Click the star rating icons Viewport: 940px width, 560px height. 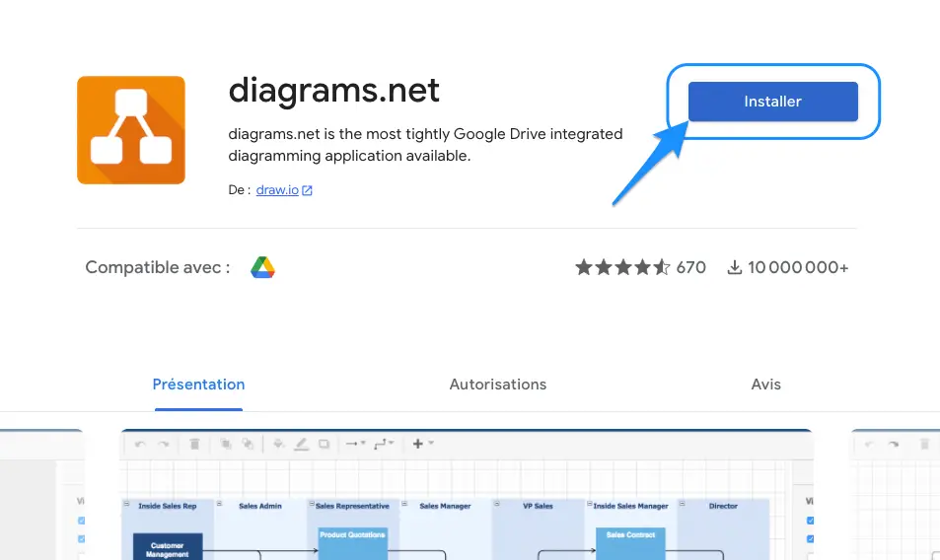[622, 267]
